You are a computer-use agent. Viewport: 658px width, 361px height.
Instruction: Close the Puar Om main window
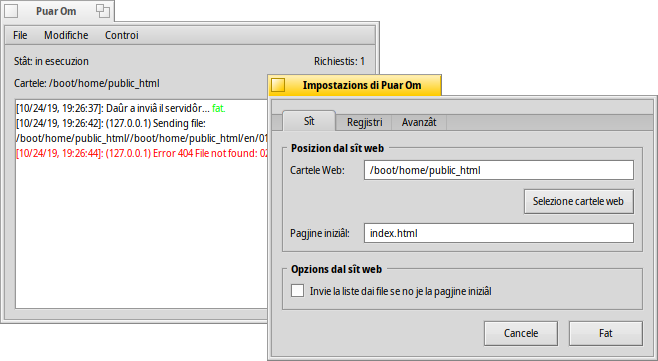tap(11, 11)
